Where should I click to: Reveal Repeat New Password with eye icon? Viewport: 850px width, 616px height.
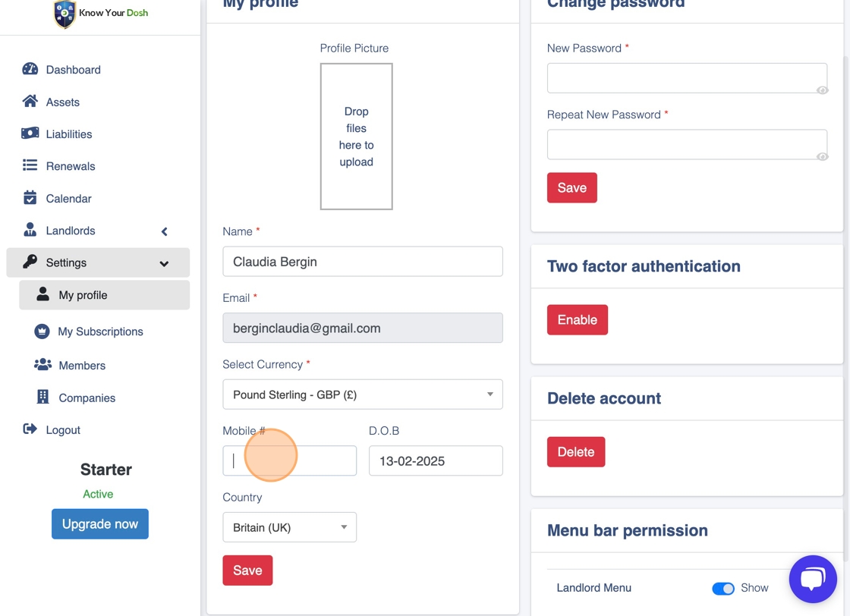pos(822,157)
